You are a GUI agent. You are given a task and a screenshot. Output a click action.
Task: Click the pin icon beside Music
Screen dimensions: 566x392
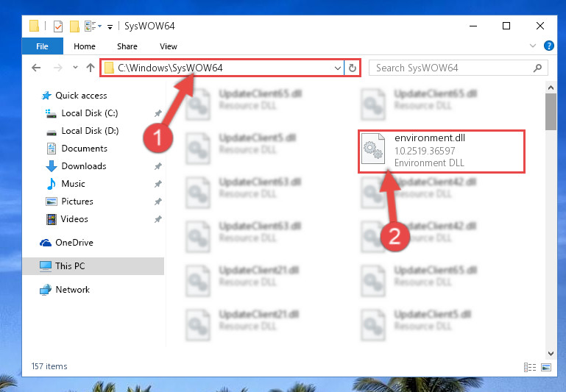[x=158, y=184]
